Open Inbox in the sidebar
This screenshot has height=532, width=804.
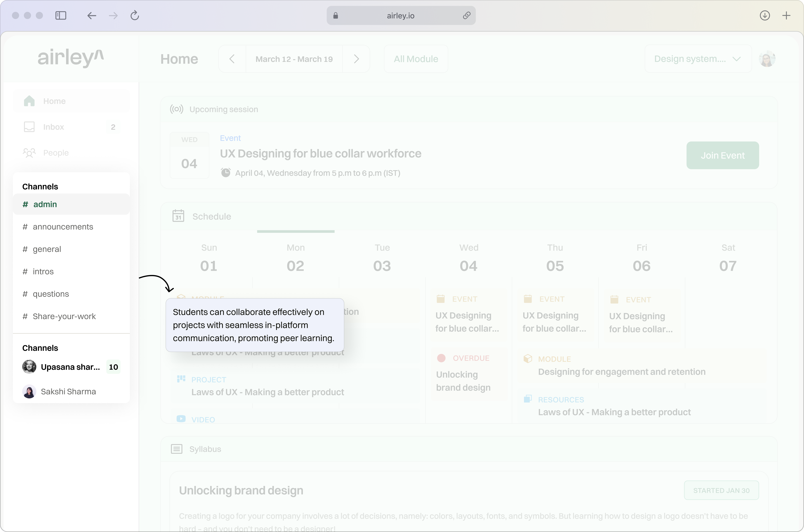click(71, 127)
